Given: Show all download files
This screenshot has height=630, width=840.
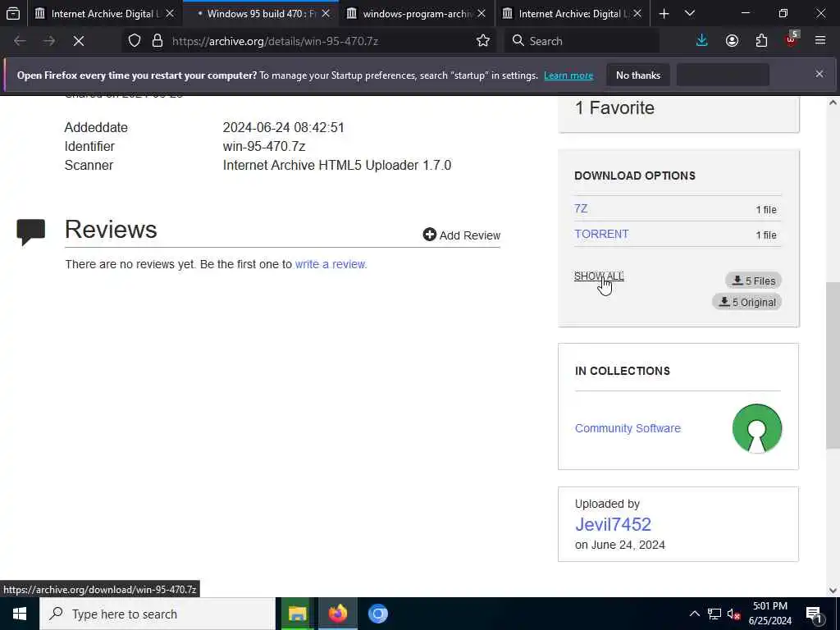Looking at the screenshot, I should click(599, 276).
